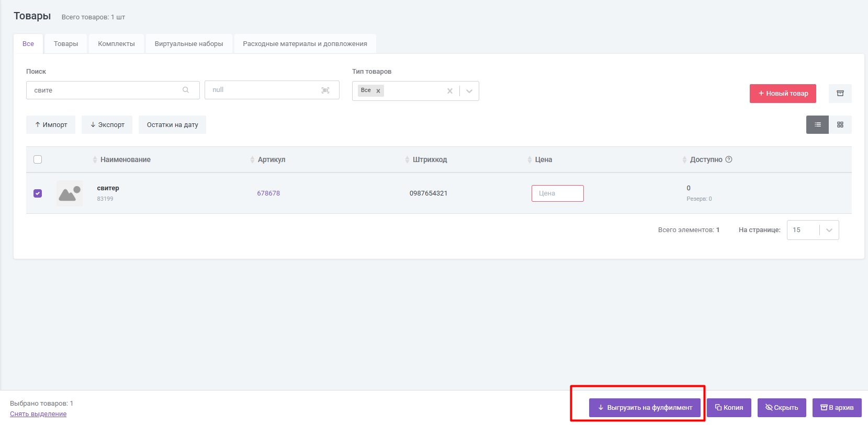Toggle the select-all checkbox in header
This screenshot has width=868, height=425.
(x=38, y=159)
